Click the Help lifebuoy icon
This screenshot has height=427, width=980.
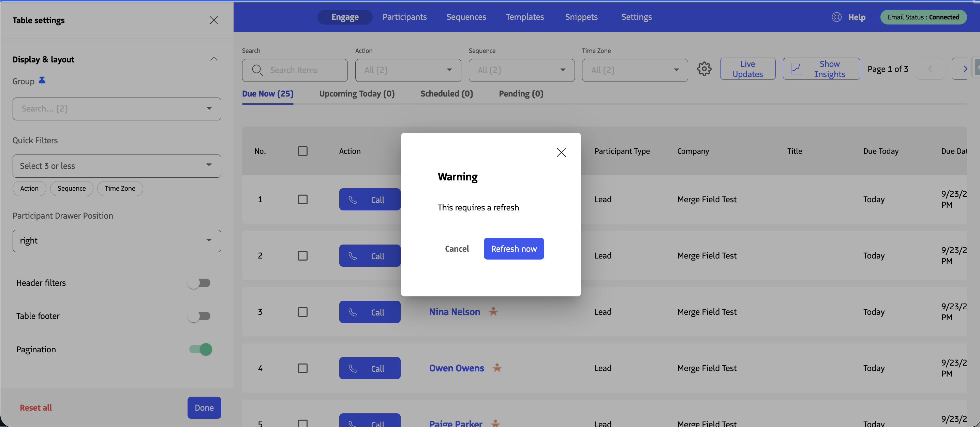(x=836, y=17)
